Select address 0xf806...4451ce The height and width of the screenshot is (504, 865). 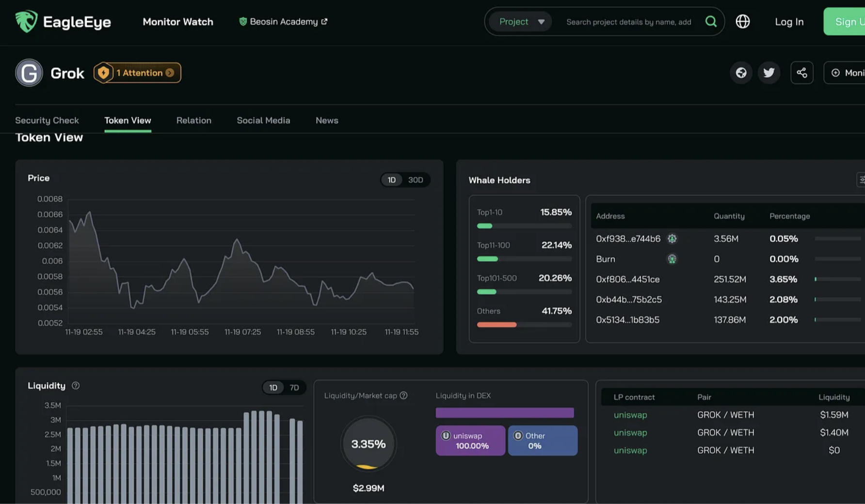click(x=627, y=279)
